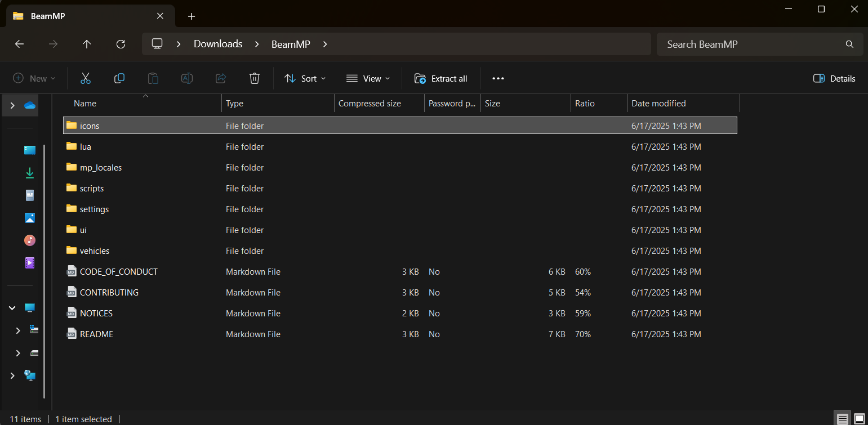868x425 pixels.
Task: Click BeamMP breadcrumb in address bar
Action: 291,44
